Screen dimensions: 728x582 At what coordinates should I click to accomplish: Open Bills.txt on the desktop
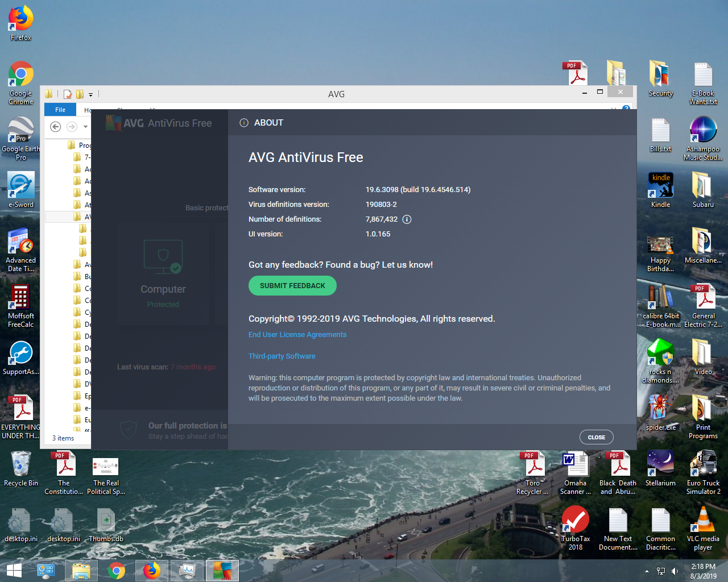point(660,134)
